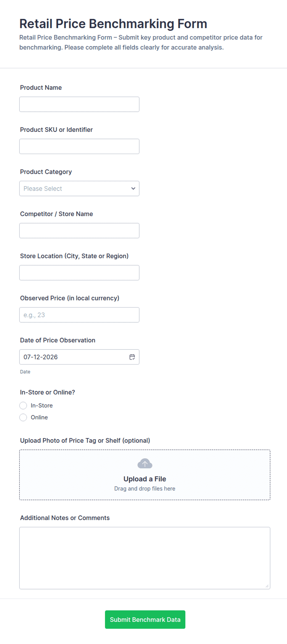Select the In-Store radio button

[x=23, y=405]
